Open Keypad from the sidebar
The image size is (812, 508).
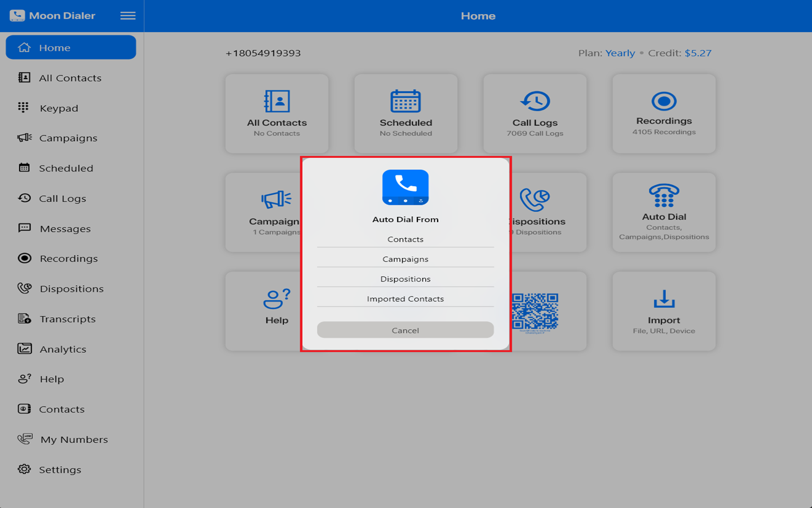(59, 108)
